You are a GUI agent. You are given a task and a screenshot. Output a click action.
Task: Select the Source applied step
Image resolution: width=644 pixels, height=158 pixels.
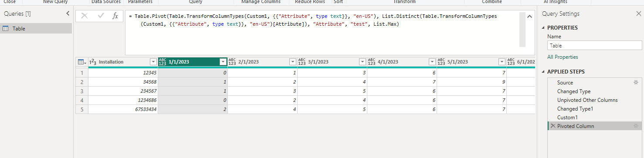coord(595,82)
